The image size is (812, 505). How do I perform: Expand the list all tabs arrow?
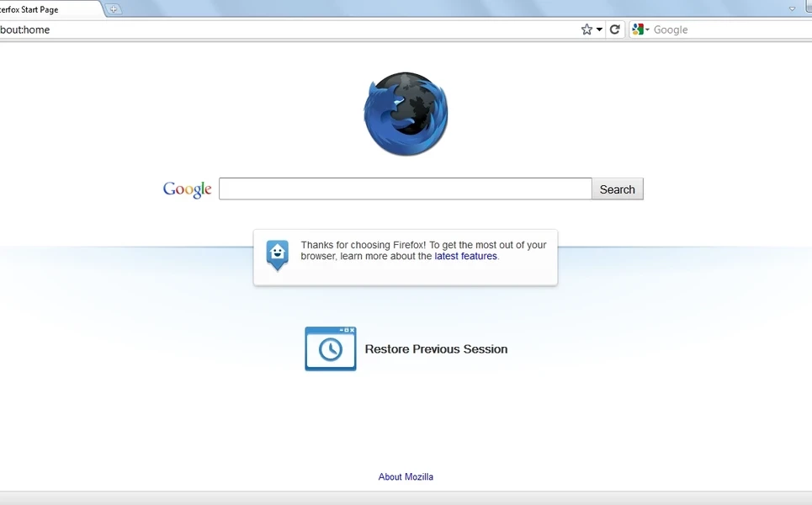(x=792, y=8)
